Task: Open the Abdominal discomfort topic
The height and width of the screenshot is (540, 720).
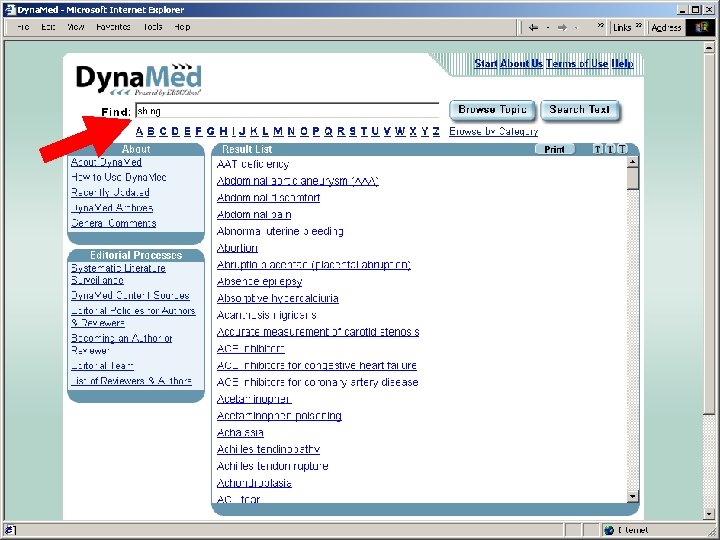Action: (x=268, y=198)
